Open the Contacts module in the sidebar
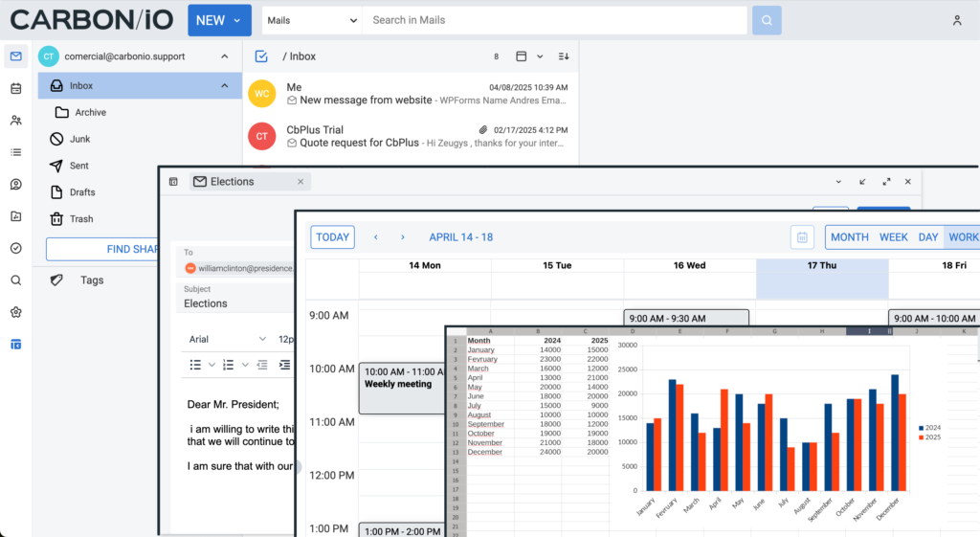Viewport: 980px width, 537px height. pyautogui.click(x=16, y=121)
